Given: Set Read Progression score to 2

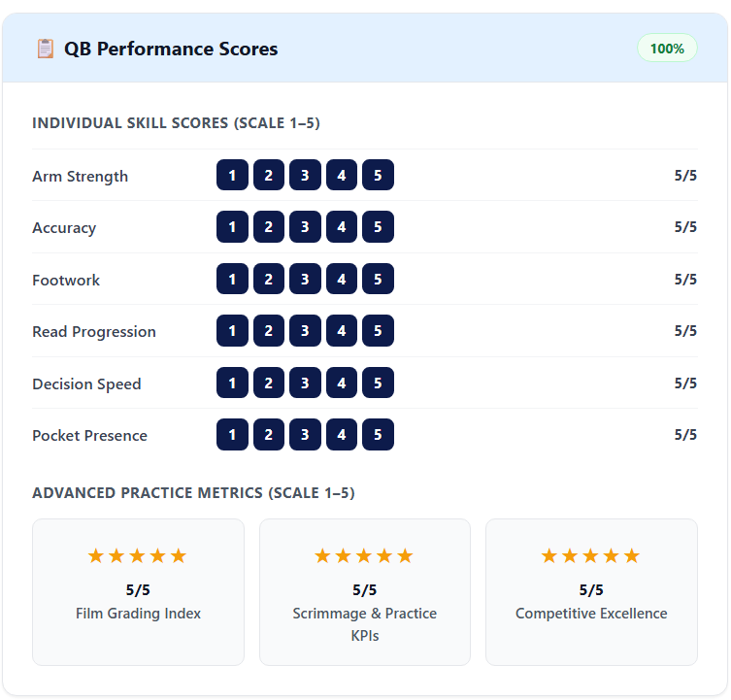Looking at the screenshot, I should pos(269,331).
